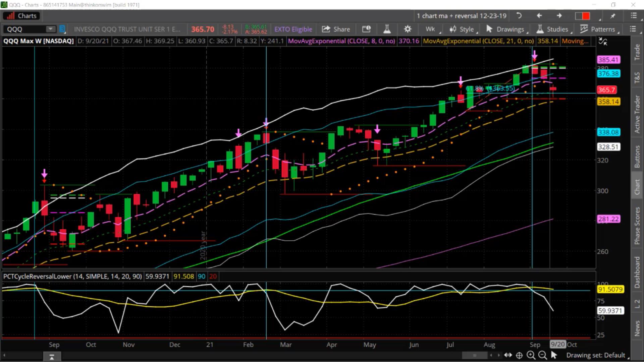Click the zoom in magnifier icon
Image resolution: width=644 pixels, height=362 pixels.
(x=531, y=355)
